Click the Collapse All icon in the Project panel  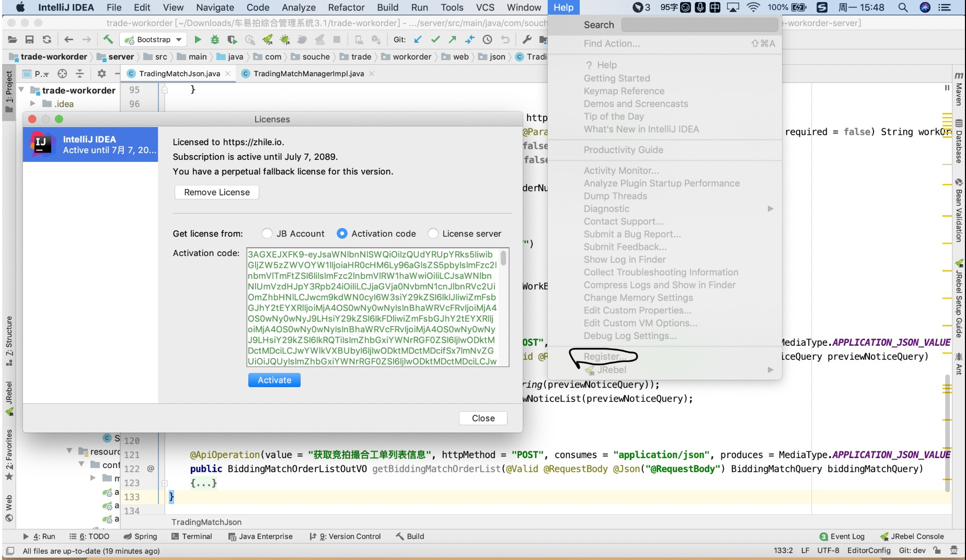pyautogui.click(x=79, y=74)
